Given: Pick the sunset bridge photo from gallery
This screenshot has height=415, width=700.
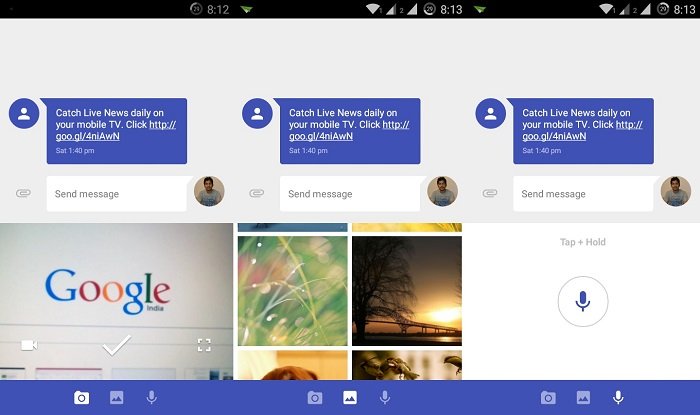Looking at the screenshot, I should click(x=407, y=291).
